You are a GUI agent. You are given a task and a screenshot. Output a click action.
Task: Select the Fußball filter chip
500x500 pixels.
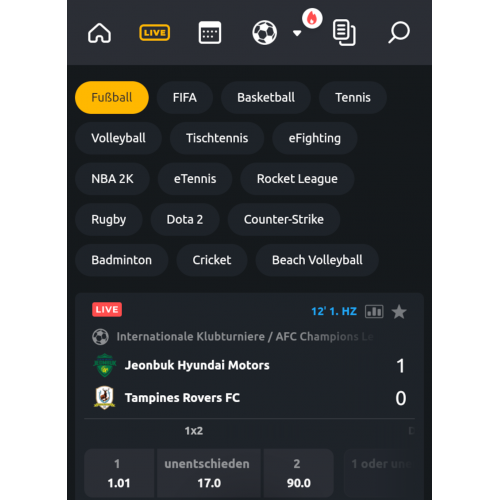112,97
